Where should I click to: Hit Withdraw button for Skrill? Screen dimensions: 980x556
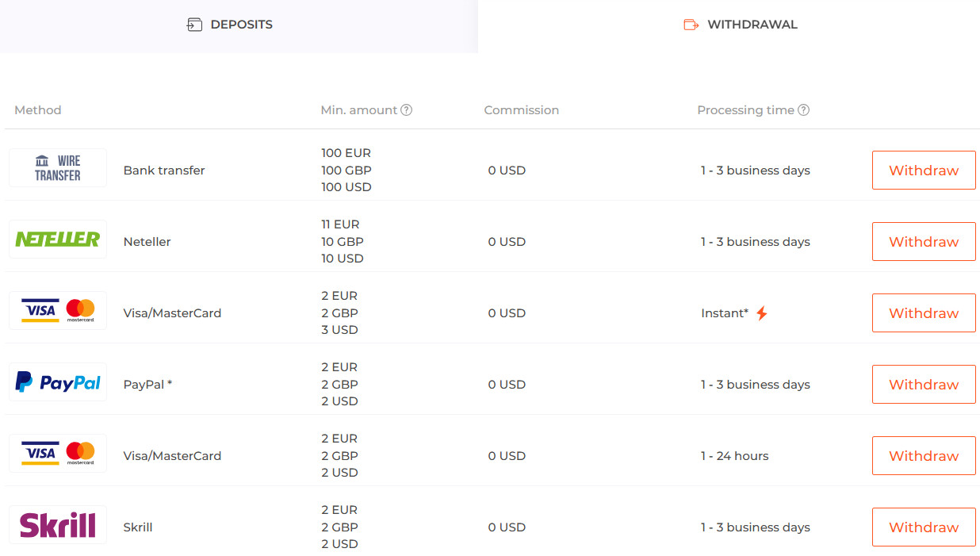click(x=923, y=527)
